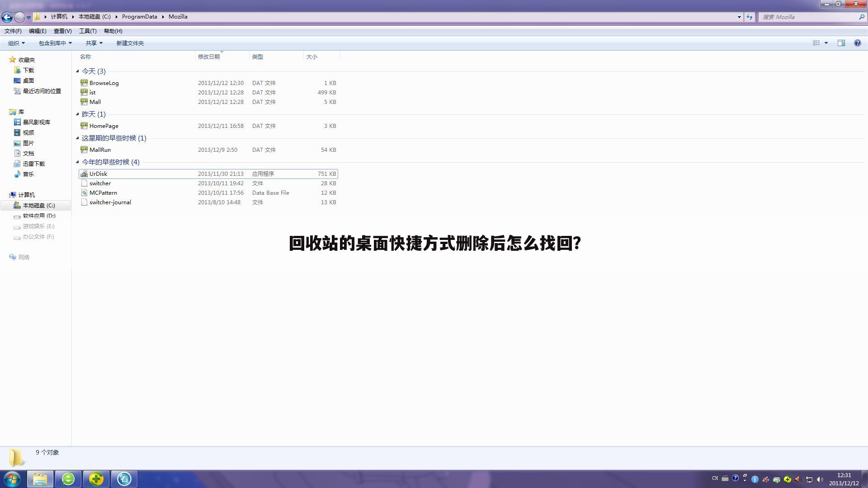Screen dimensions: 868x488
Task: Select the BrowseLog file icon
Action: [x=84, y=83]
